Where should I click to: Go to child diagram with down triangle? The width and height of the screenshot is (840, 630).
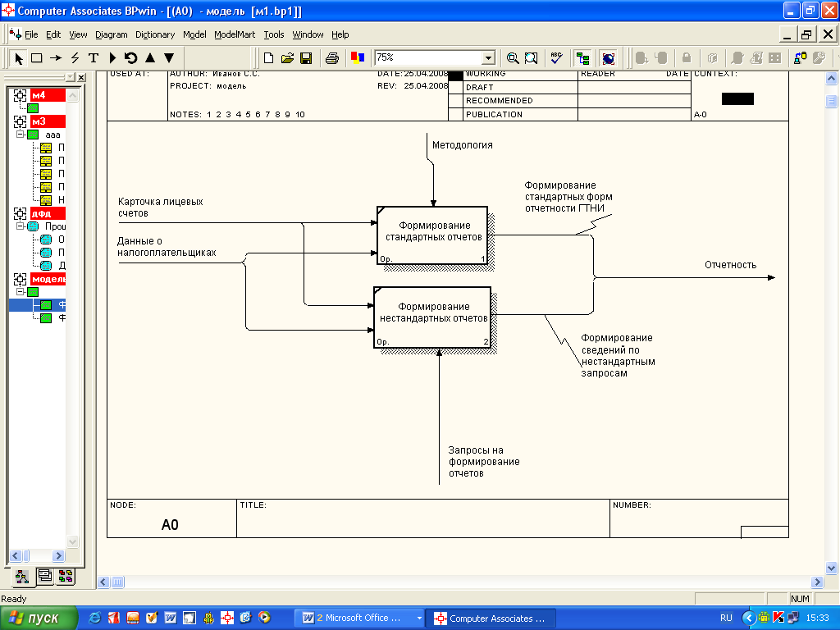(x=169, y=58)
